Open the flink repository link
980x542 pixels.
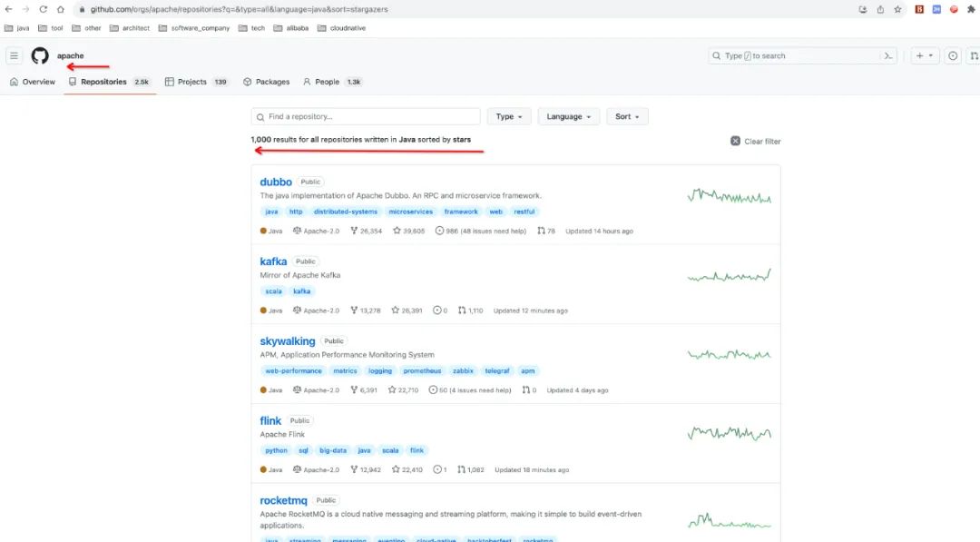coord(270,420)
